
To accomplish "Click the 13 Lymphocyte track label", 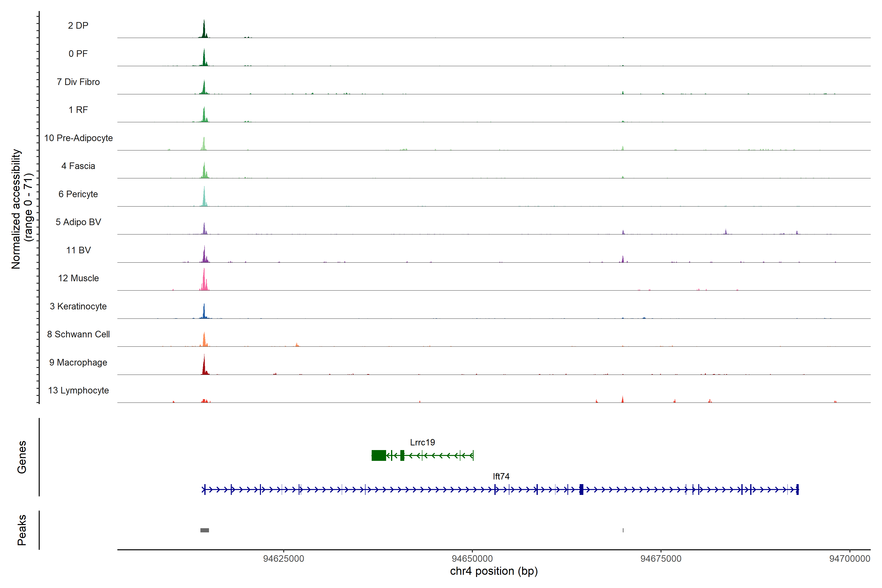I will [78, 390].
